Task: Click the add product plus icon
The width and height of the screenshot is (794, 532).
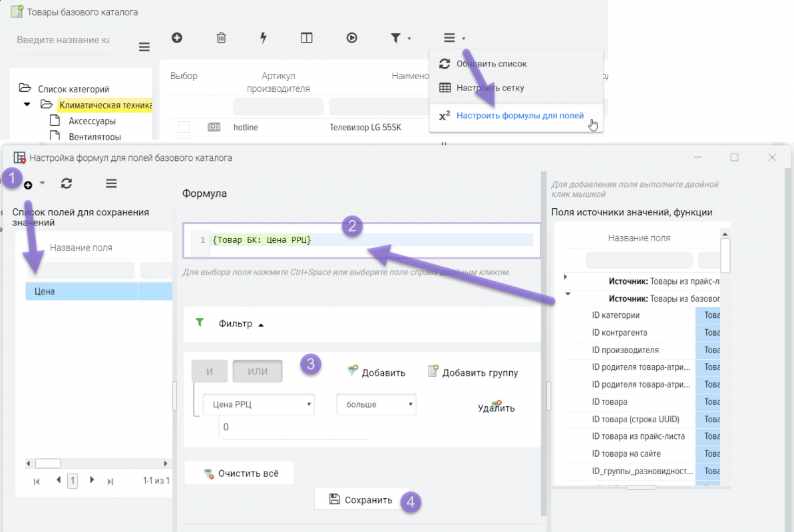Action: (x=177, y=38)
